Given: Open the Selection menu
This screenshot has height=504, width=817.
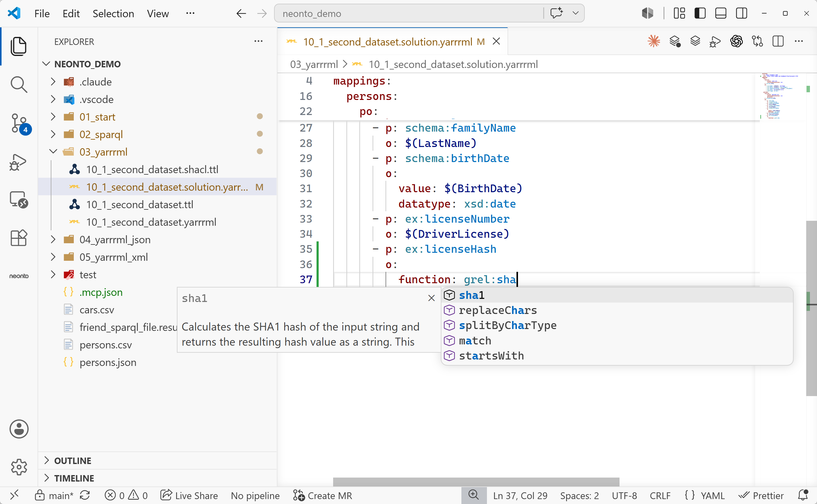Looking at the screenshot, I should [x=113, y=14].
